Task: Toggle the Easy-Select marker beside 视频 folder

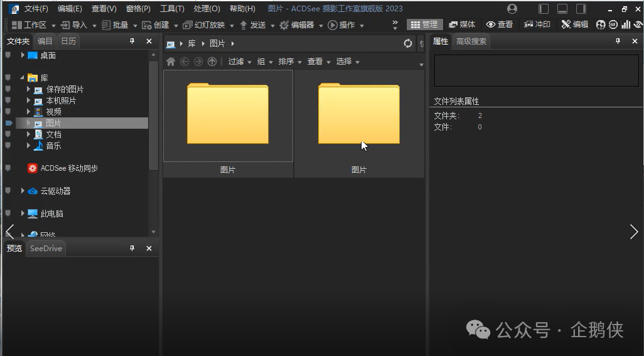Action: 8,112
